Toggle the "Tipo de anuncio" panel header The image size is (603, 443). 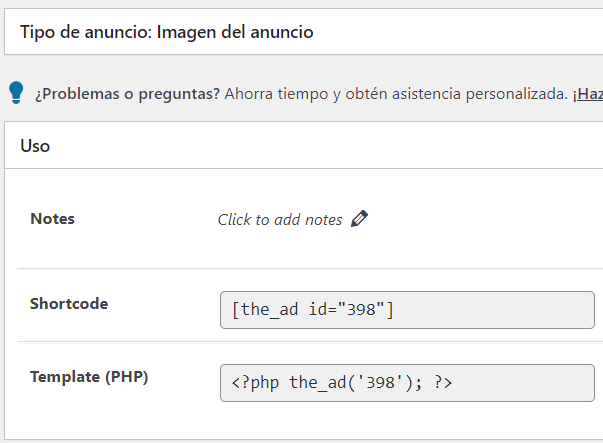pyautogui.click(x=304, y=32)
